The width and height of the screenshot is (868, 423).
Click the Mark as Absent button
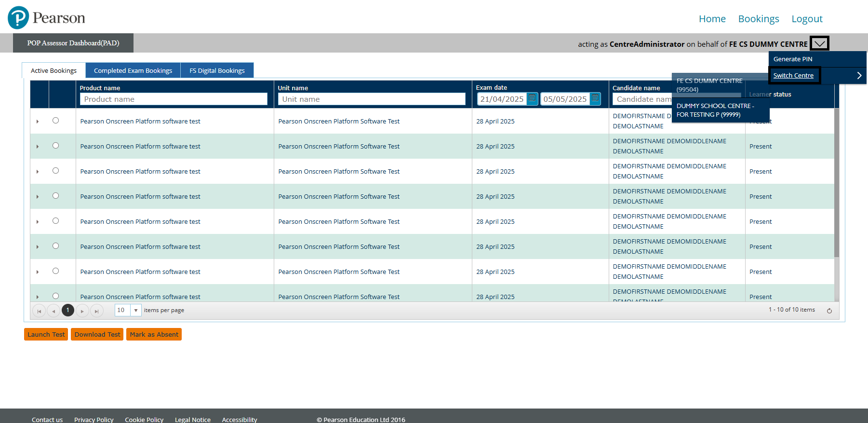(154, 334)
